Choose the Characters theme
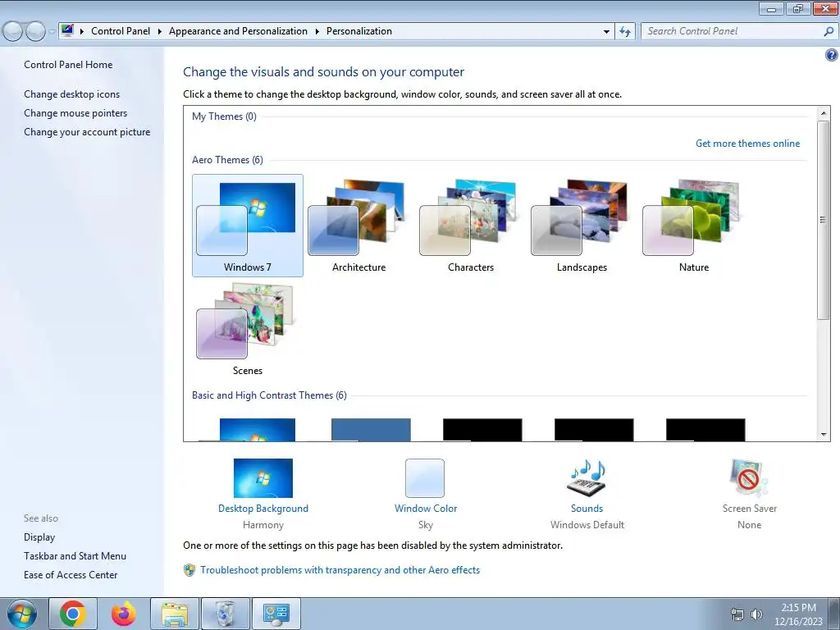The image size is (840, 630). [470, 226]
